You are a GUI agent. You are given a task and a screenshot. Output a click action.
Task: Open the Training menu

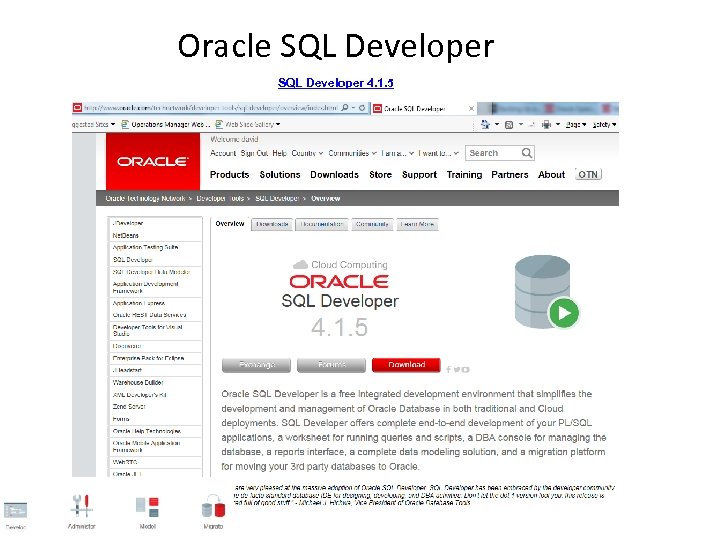[464, 175]
